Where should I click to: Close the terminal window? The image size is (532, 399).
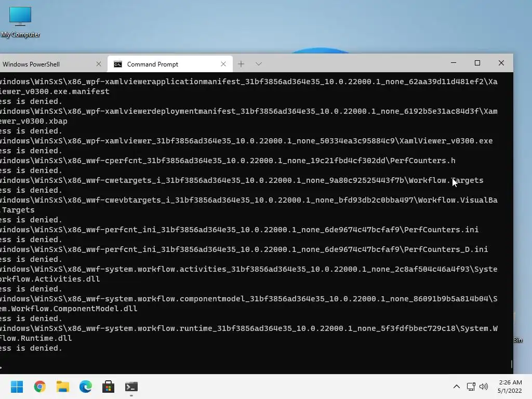(x=501, y=63)
